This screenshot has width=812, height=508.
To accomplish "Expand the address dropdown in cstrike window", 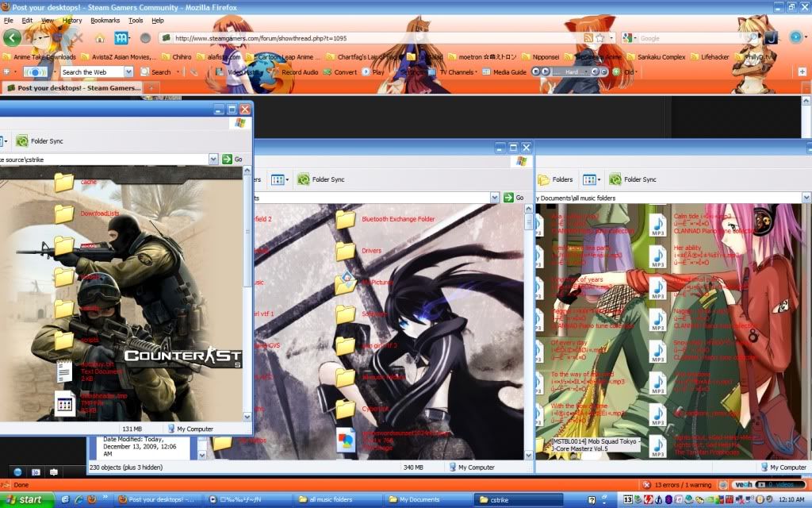I will (213, 159).
